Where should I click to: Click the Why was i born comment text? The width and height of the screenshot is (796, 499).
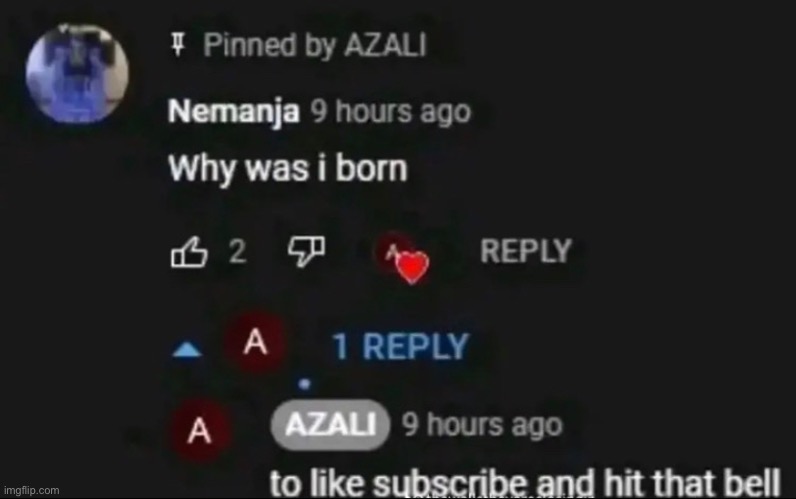288,169
